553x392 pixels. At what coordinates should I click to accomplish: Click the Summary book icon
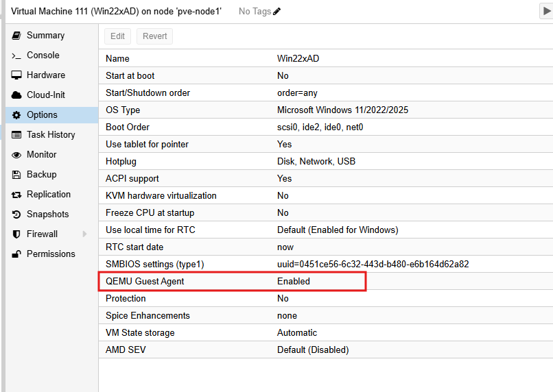16,36
